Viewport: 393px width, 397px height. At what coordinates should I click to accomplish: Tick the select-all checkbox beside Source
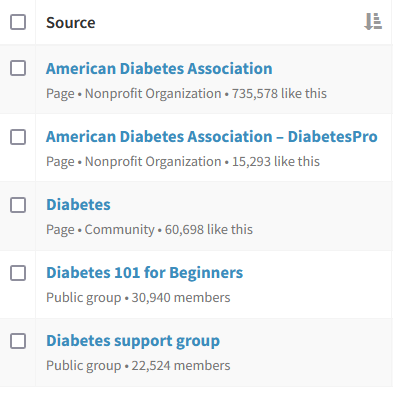(x=18, y=22)
